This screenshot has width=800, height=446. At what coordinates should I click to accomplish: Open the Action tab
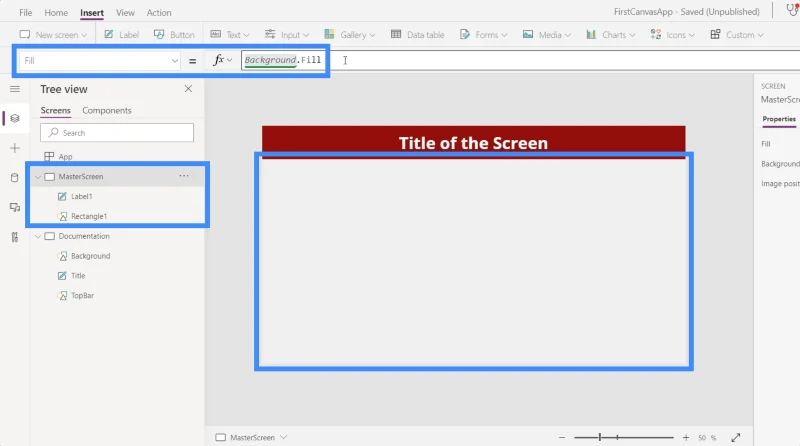click(x=159, y=13)
